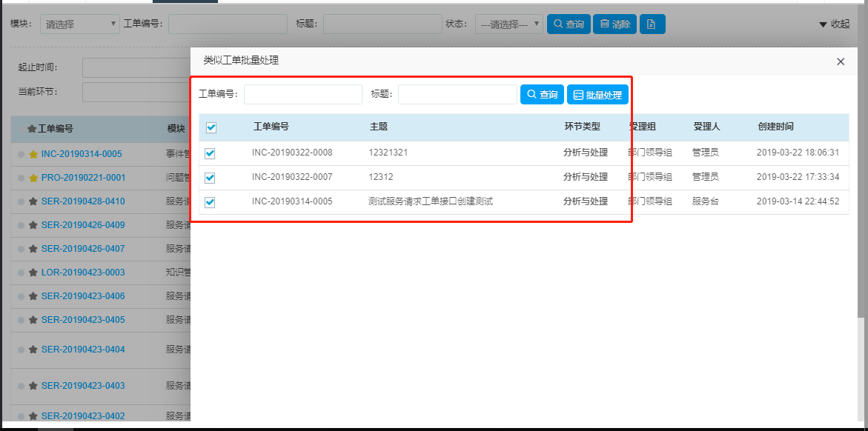Screen dimensions: 868x431
Task: Click the yellow star beside INC-20190314-0005
Action: [33, 155]
